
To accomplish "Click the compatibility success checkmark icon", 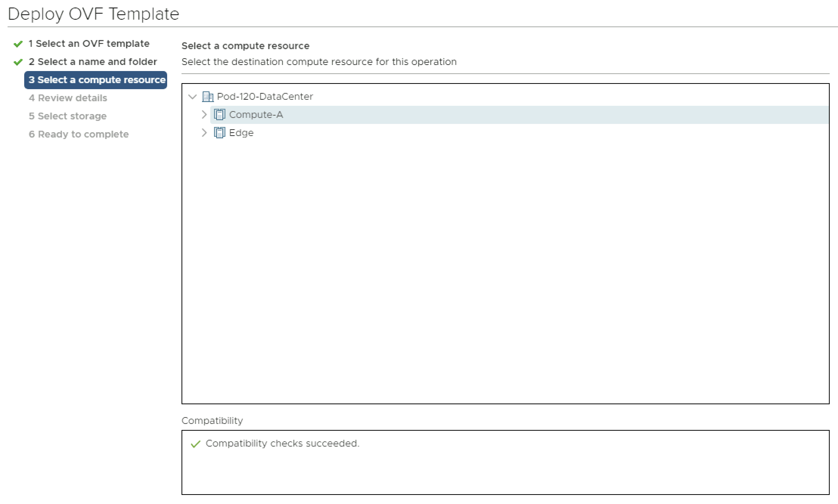I will pyautogui.click(x=196, y=444).
